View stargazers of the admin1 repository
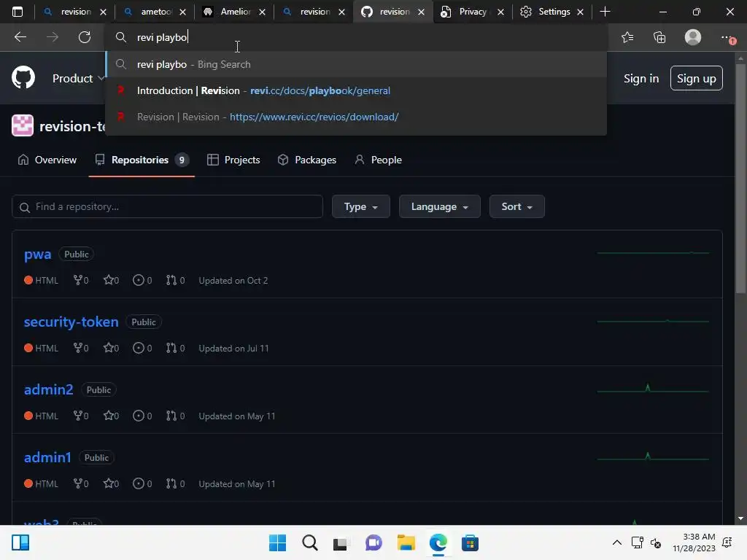The image size is (747, 560). (x=111, y=483)
